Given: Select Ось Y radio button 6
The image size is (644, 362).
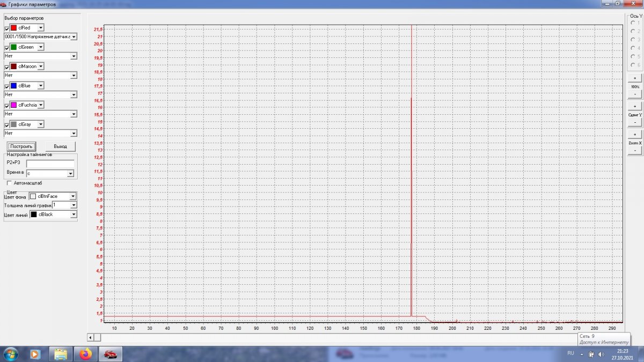Looking at the screenshot, I should [633, 65].
